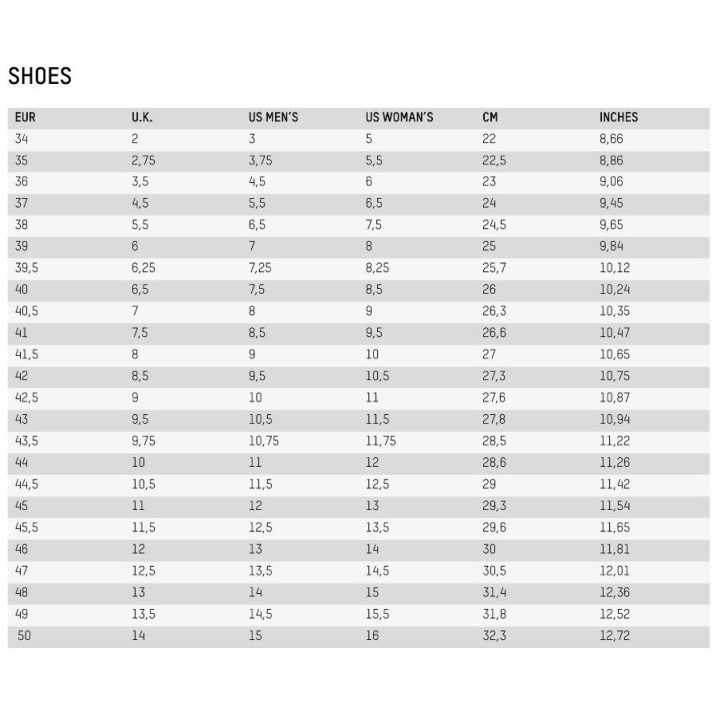The width and height of the screenshot is (720, 720).
Task: Click EUR size 34 cell
Action: [21, 139]
